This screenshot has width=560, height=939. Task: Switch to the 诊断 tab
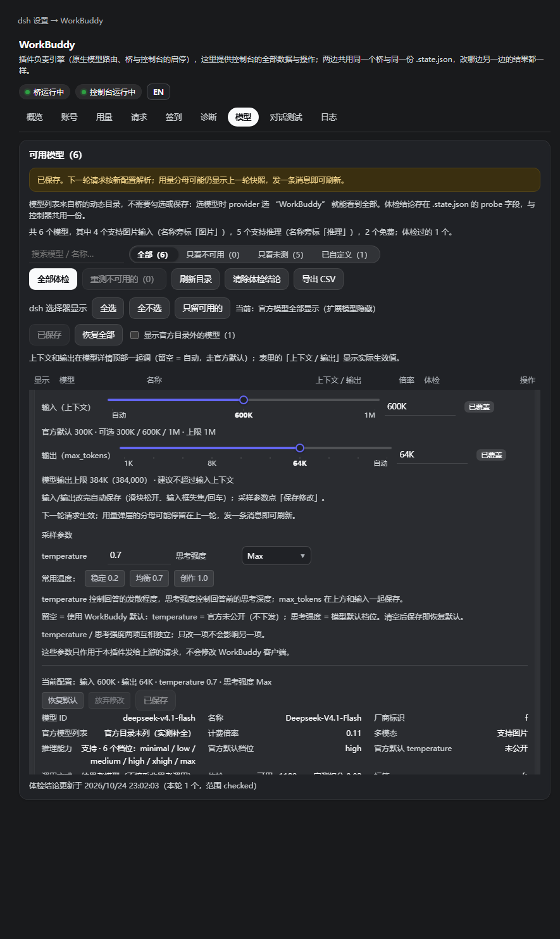click(x=209, y=117)
